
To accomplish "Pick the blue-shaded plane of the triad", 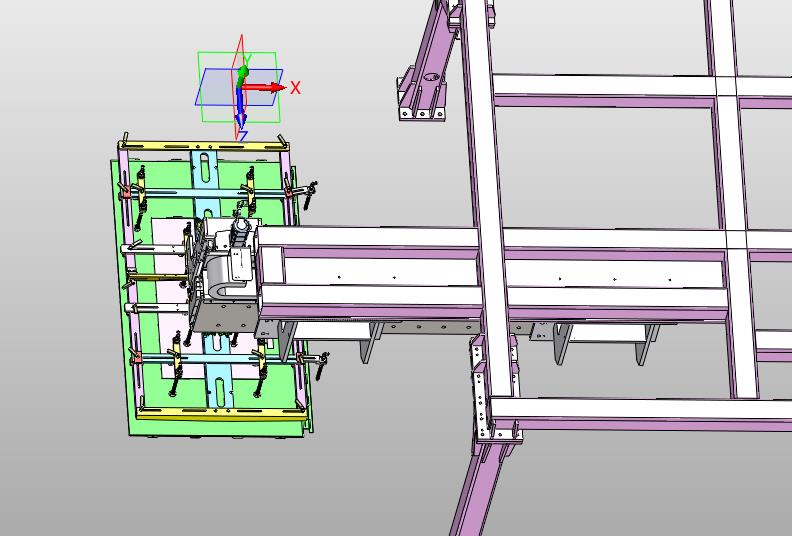I will coord(216,87).
